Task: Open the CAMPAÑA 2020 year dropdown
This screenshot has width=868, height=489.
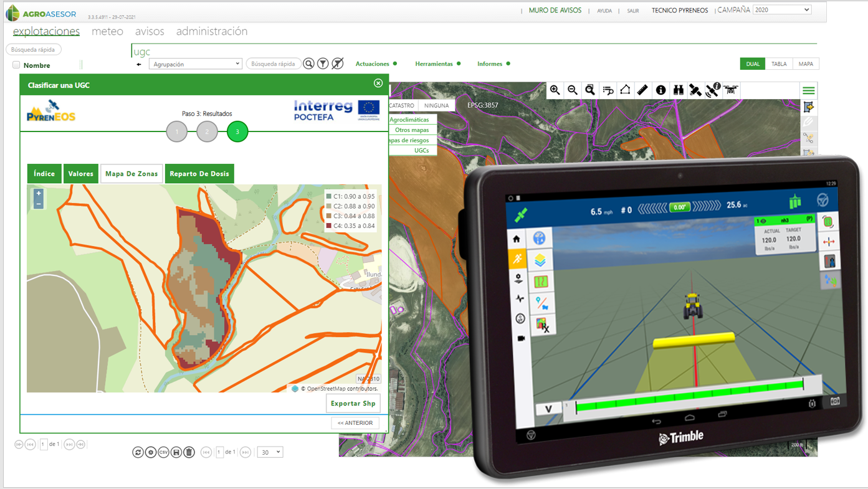Action: [x=781, y=10]
